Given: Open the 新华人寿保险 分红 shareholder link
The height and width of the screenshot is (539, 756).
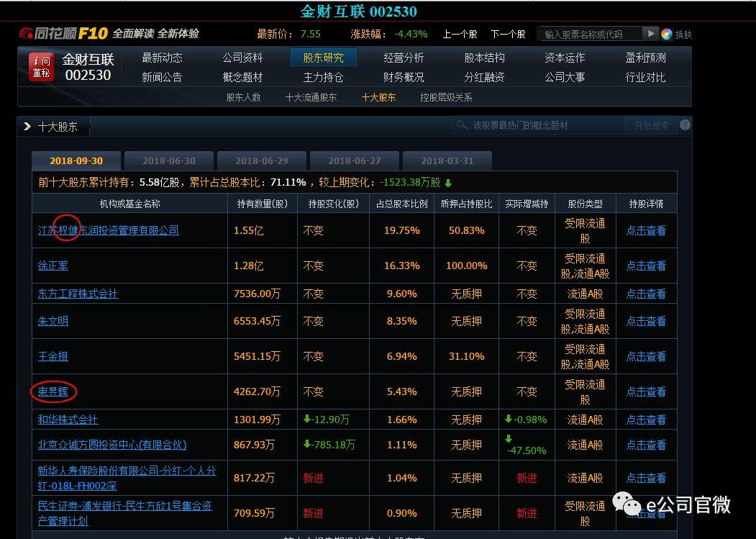Looking at the screenshot, I should (x=127, y=479).
